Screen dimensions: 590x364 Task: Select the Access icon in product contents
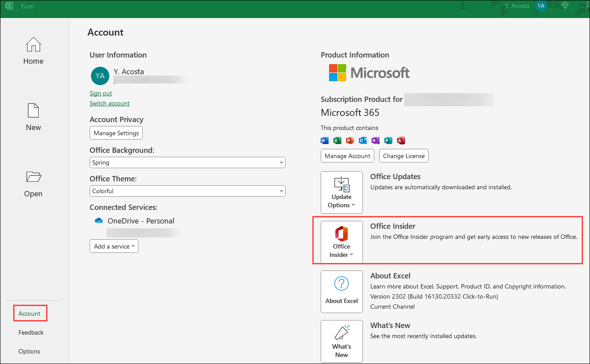(x=400, y=141)
